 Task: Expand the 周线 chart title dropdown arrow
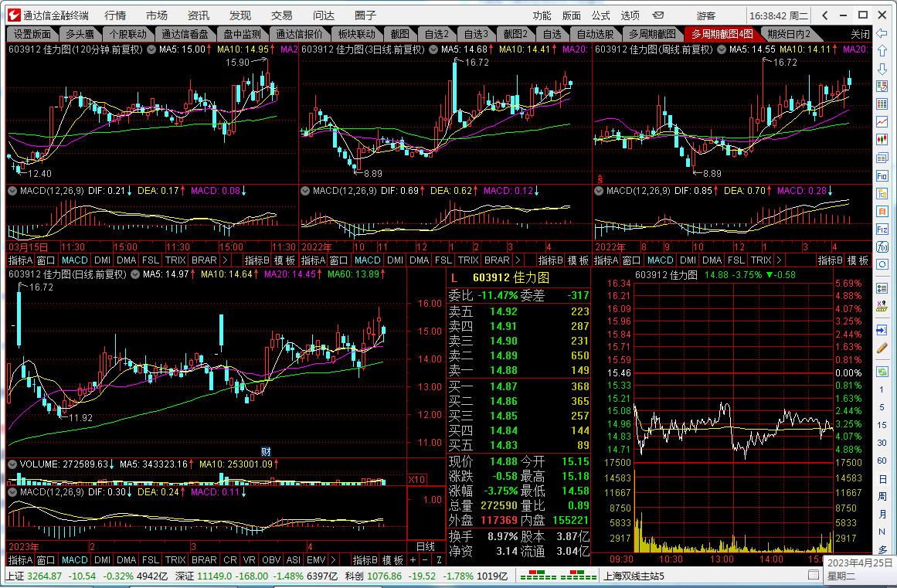tap(722, 49)
